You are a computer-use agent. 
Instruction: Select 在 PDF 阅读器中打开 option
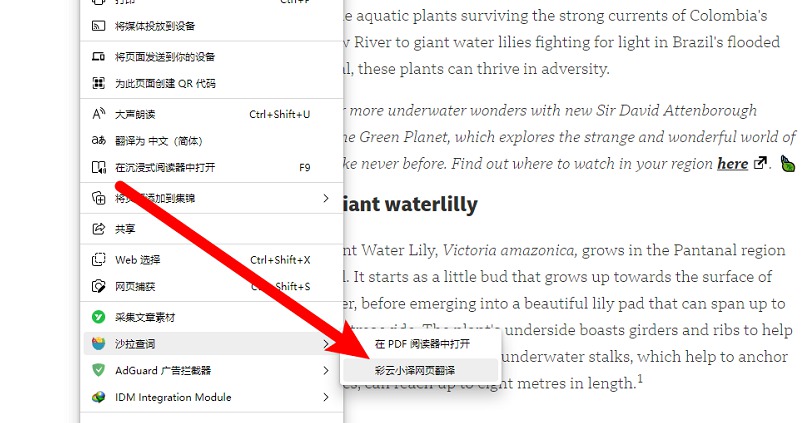420,344
